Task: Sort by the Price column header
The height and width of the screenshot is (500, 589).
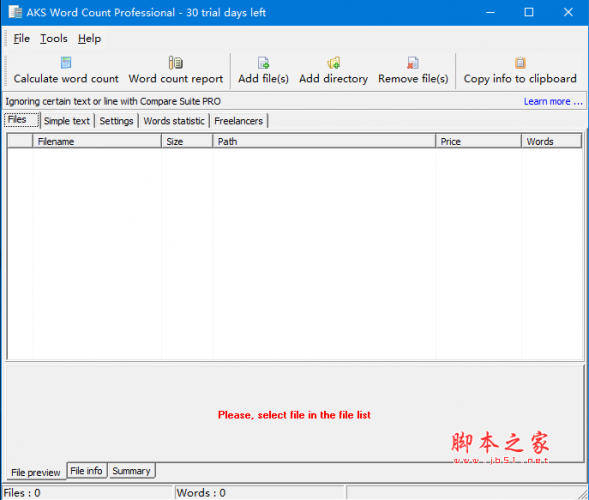Action: coord(479,142)
